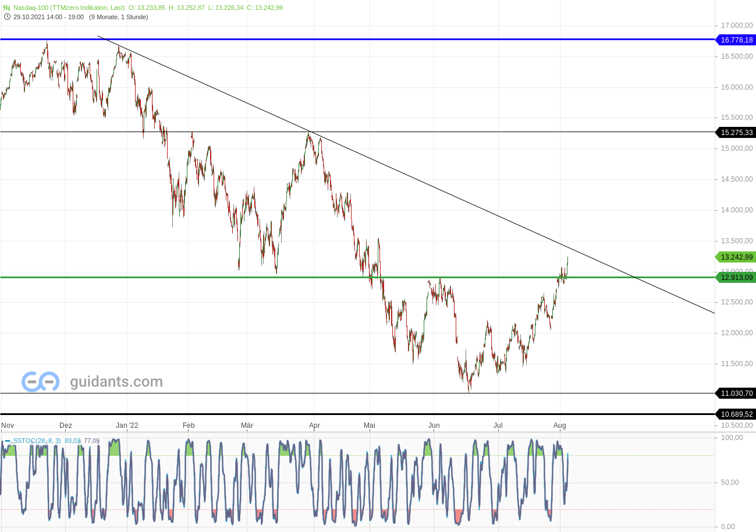Select the SSTOC indicator legend icon
The height and width of the screenshot is (532, 756).
[x=9, y=441]
